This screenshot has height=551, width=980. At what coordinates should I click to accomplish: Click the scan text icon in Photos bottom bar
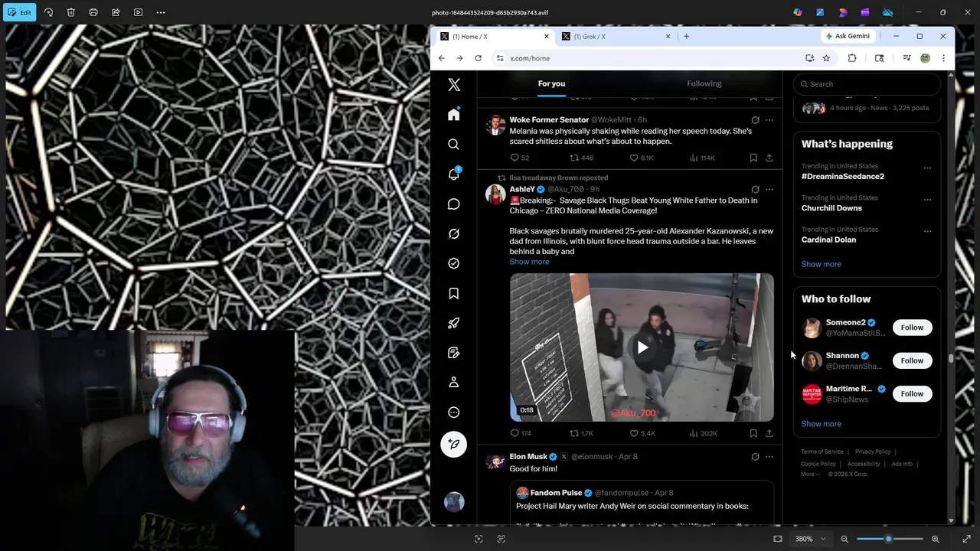tap(501, 539)
